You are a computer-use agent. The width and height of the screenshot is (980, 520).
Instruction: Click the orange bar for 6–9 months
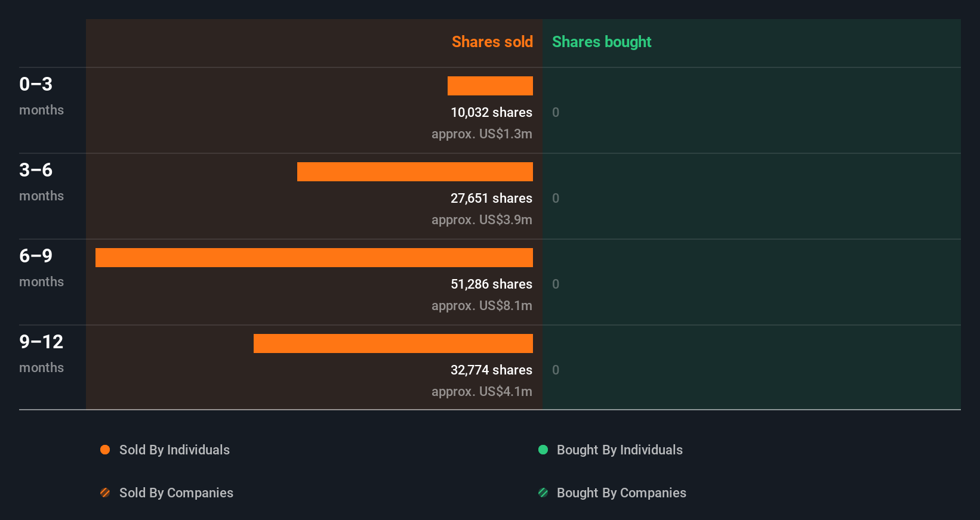[x=314, y=258]
